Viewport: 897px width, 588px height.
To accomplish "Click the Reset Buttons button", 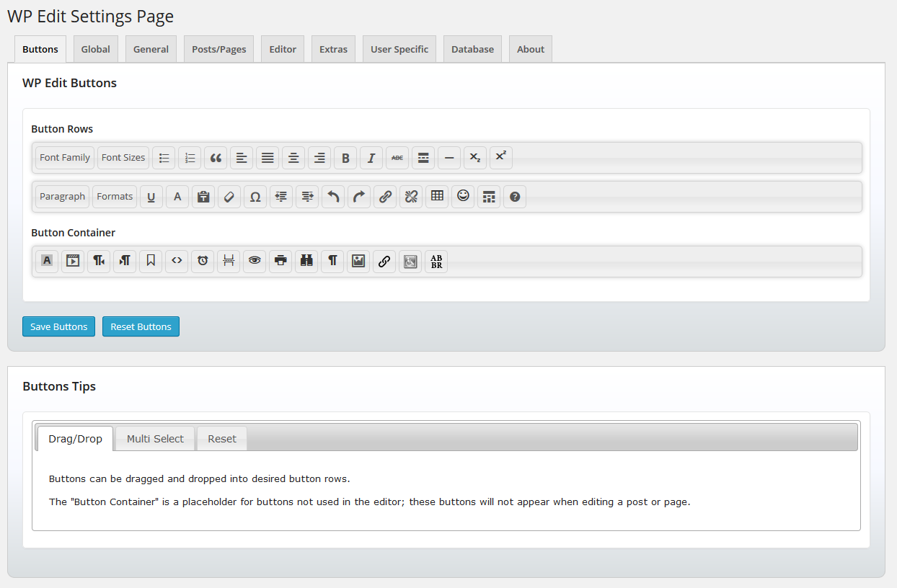I will point(141,326).
